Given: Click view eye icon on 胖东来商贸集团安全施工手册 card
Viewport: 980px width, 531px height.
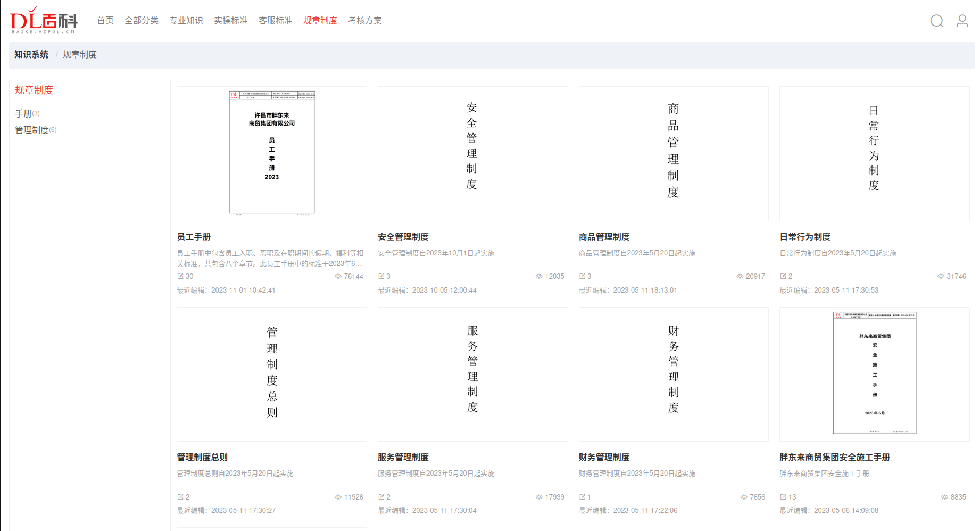Looking at the screenshot, I should pyautogui.click(x=945, y=497).
